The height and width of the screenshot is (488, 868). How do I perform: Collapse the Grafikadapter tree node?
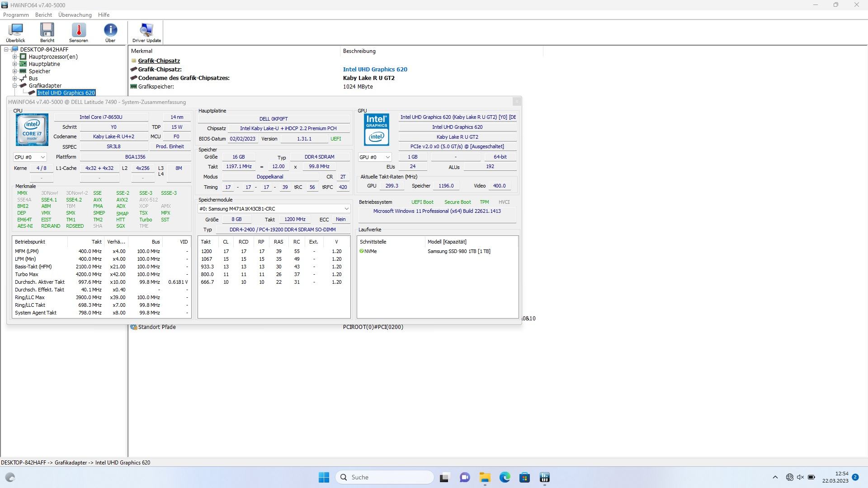click(14, 86)
